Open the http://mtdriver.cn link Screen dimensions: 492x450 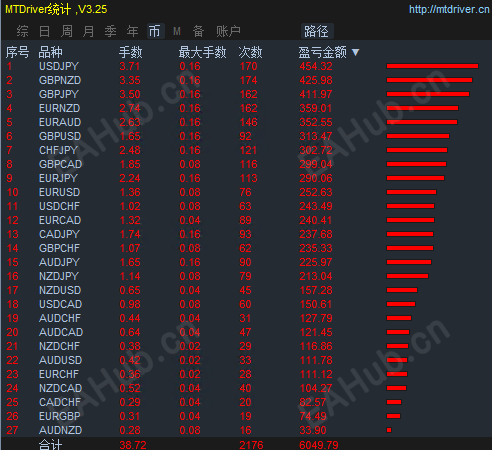click(x=449, y=9)
